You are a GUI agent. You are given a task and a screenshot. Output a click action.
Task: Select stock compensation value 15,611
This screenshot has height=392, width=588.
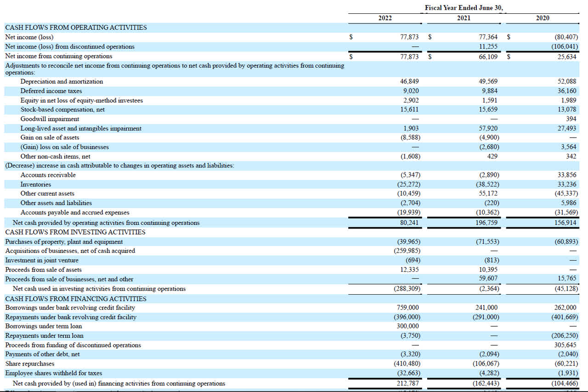pyautogui.click(x=409, y=109)
